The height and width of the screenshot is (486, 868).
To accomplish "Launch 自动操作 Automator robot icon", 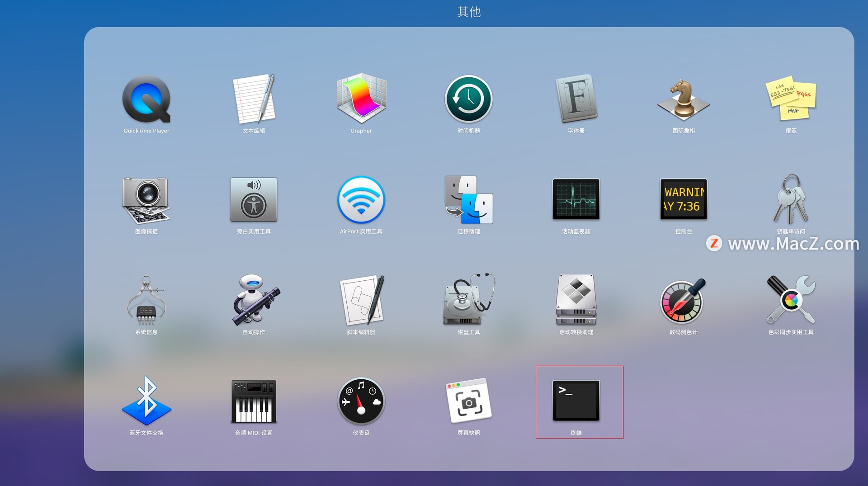I will 256,300.
